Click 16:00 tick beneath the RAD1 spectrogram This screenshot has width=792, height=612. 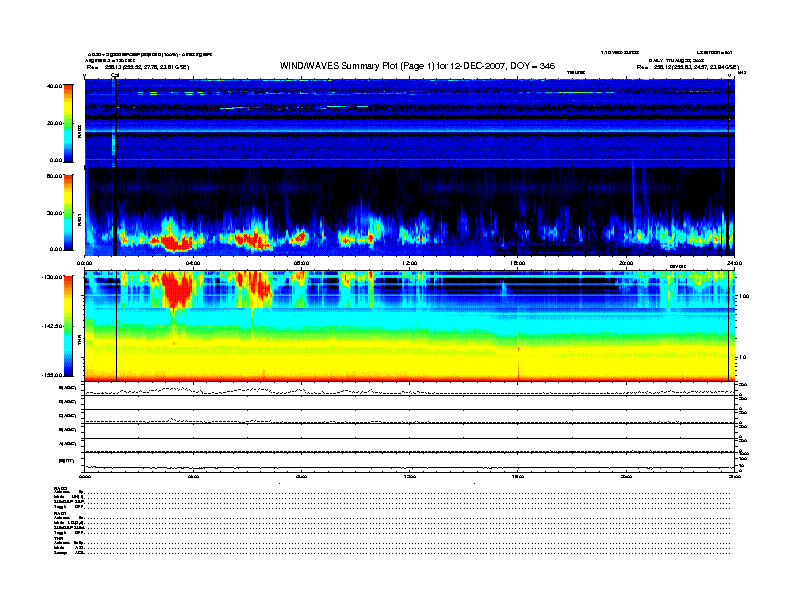518,263
